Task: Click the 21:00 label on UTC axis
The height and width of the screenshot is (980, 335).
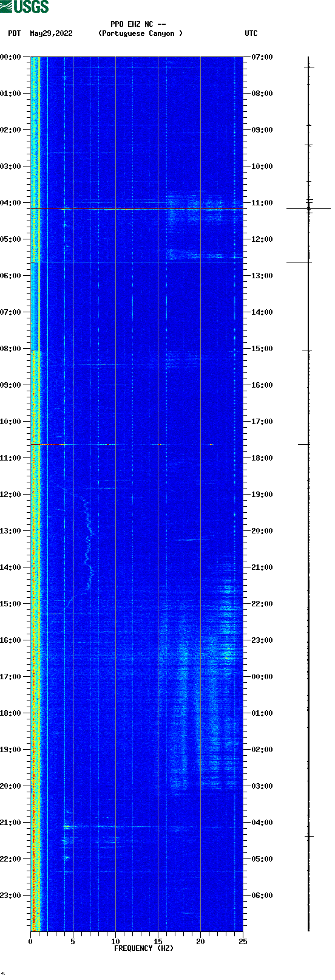Action: pyautogui.click(x=262, y=567)
